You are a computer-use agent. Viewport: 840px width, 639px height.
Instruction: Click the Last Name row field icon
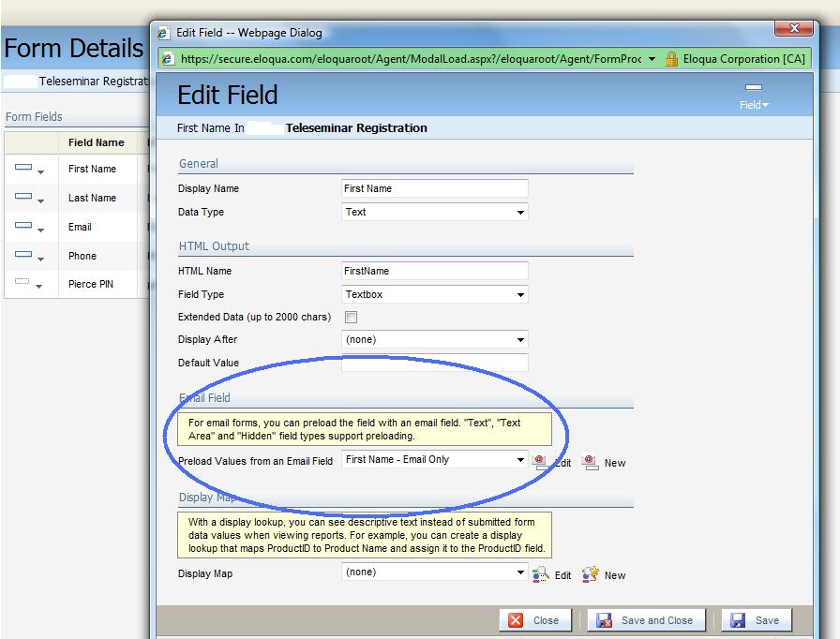click(x=23, y=197)
